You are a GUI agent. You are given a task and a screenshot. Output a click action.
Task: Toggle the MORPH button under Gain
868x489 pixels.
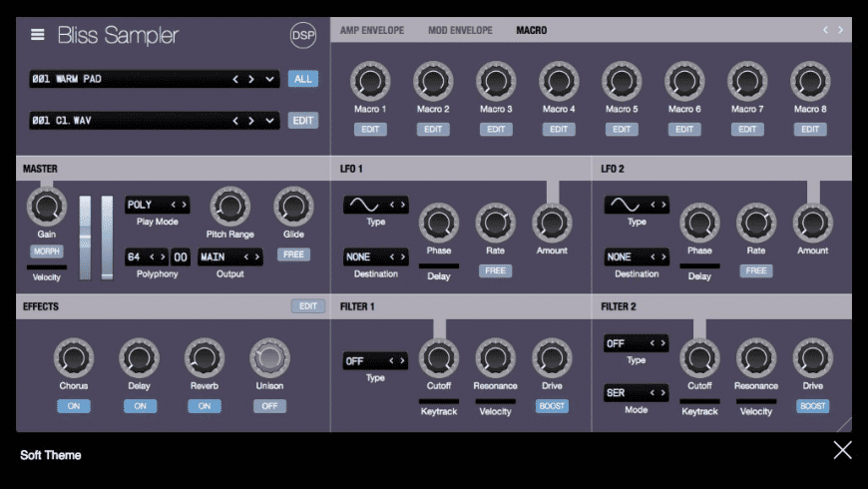47,251
